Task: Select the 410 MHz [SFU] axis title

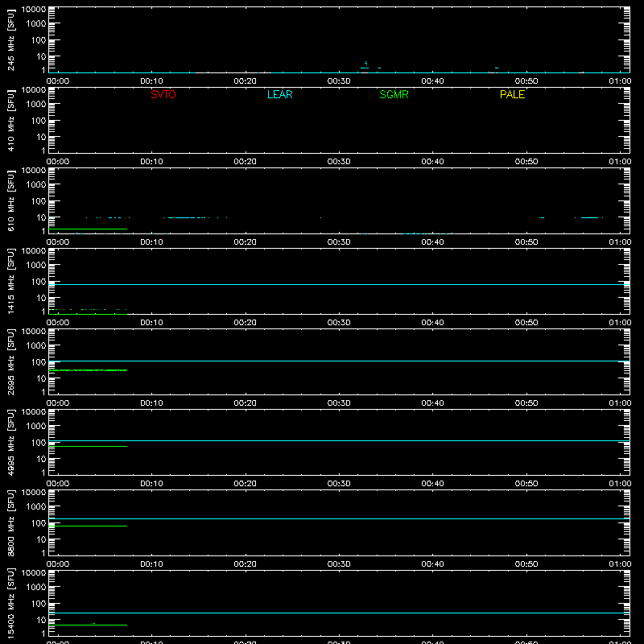Action: coord(10,121)
